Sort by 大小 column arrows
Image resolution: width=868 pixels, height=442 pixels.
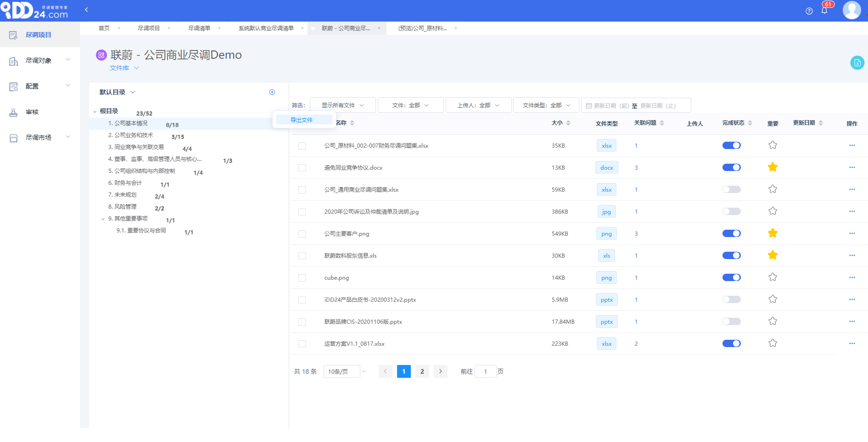click(x=568, y=123)
